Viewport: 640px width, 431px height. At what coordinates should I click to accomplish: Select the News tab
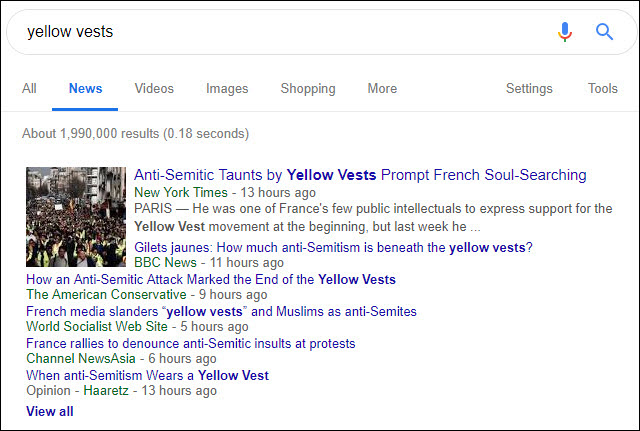click(85, 89)
